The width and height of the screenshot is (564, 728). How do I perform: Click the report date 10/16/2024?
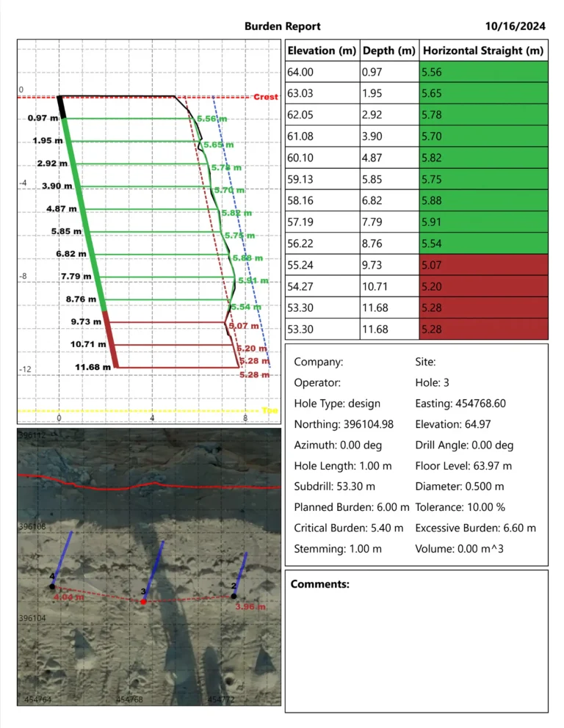tap(516, 26)
